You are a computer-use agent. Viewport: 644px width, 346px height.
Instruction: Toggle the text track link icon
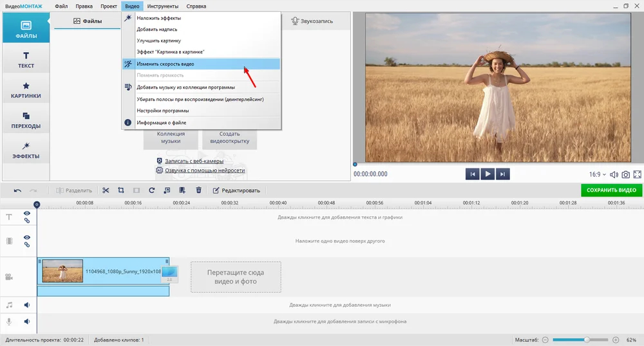click(x=26, y=221)
